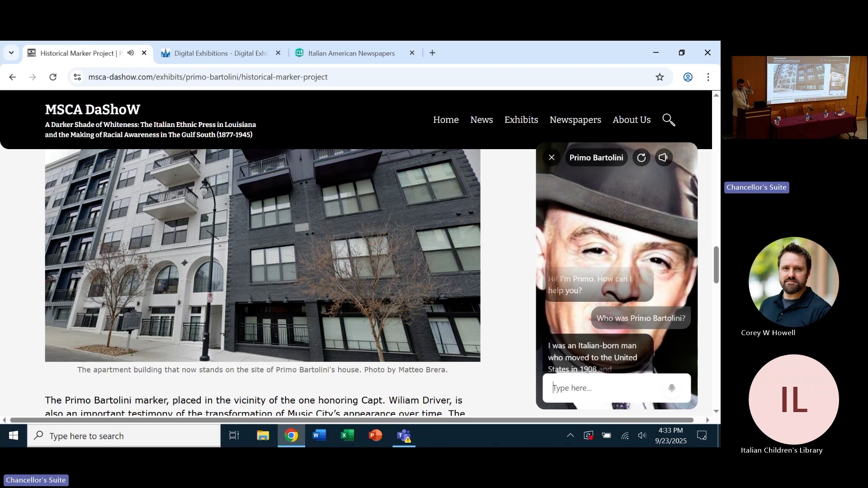Viewport: 868px width, 488px height.
Task: Restart the Primo Bartolini chat conversation
Action: click(641, 158)
